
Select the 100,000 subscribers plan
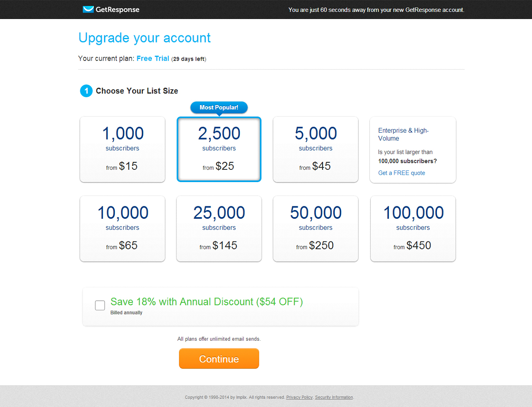point(413,229)
